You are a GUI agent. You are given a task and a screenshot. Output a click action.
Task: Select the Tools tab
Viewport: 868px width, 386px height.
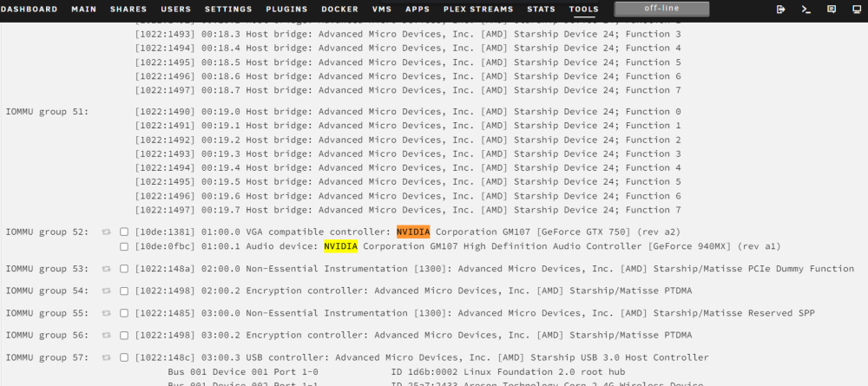tap(584, 10)
